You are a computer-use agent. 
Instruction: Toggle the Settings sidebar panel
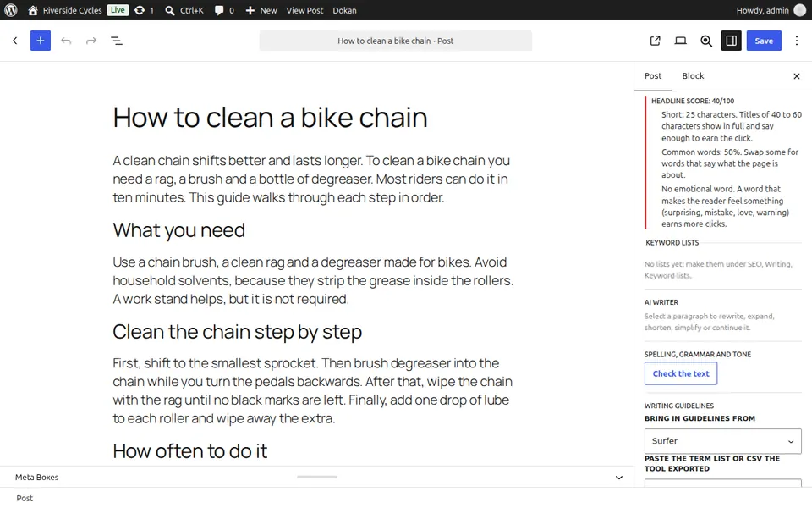(731, 41)
